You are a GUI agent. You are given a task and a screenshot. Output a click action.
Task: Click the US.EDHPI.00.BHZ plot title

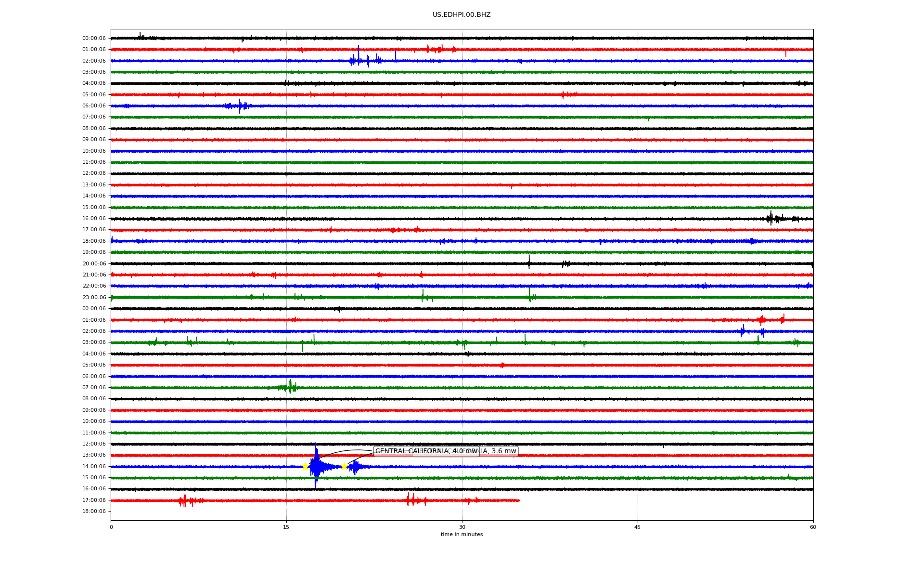[461, 15]
